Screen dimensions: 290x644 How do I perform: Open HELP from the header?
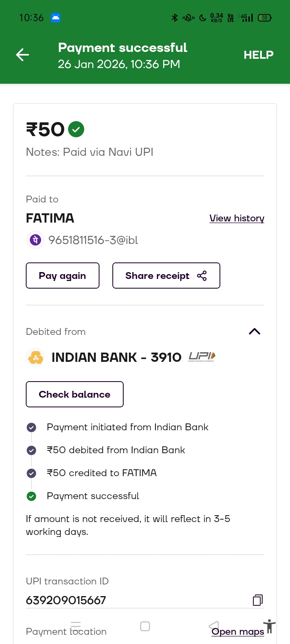coord(259,55)
